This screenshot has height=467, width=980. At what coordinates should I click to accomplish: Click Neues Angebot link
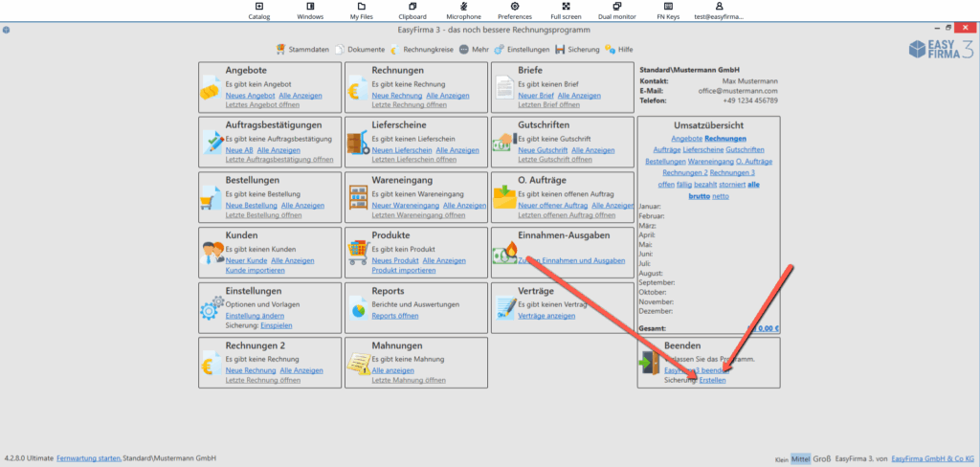[250, 96]
